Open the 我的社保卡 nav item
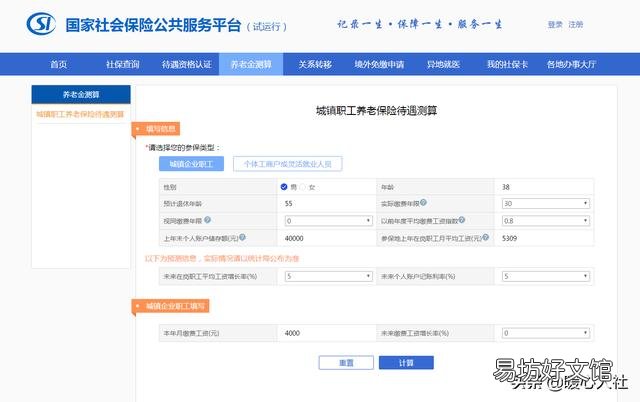The height and width of the screenshot is (402, 640). pyautogui.click(x=507, y=64)
